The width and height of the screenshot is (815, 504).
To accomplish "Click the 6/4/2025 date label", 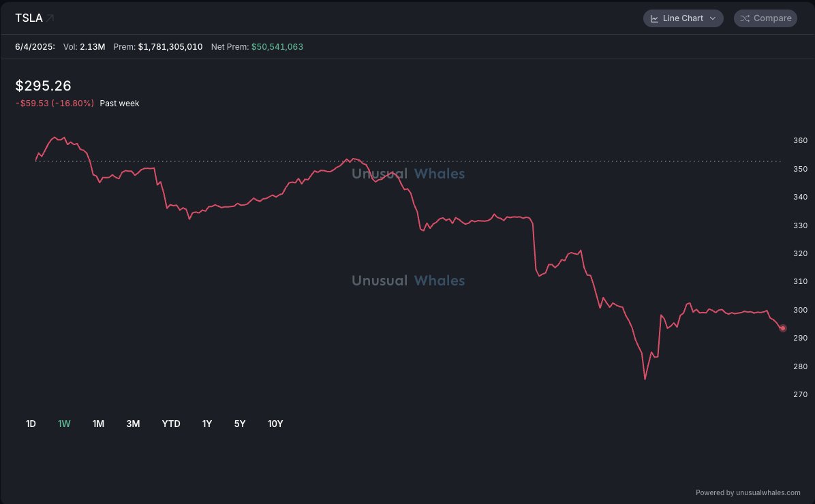I will (x=35, y=47).
